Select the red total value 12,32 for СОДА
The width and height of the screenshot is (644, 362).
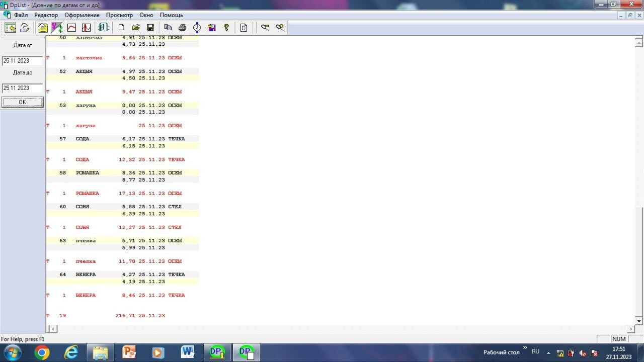tap(127, 159)
